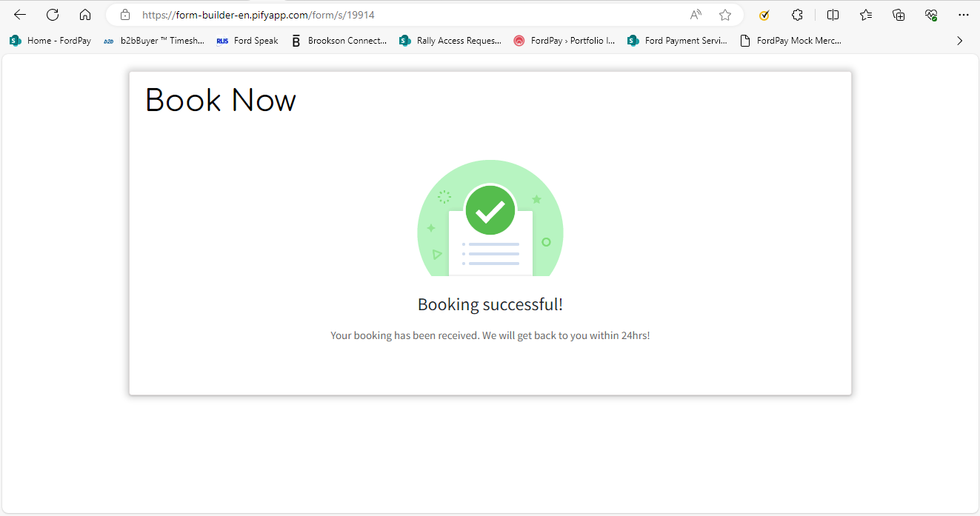Click the address bar URL field
This screenshot has height=516, width=980.
tap(407, 15)
